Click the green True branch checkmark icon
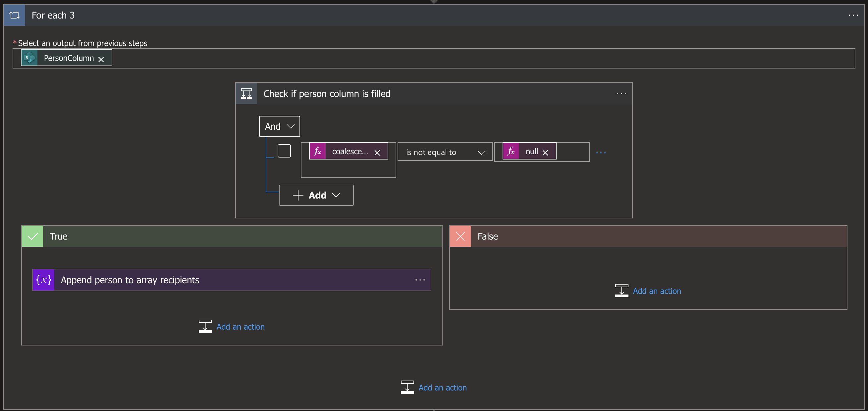 click(33, 236)
